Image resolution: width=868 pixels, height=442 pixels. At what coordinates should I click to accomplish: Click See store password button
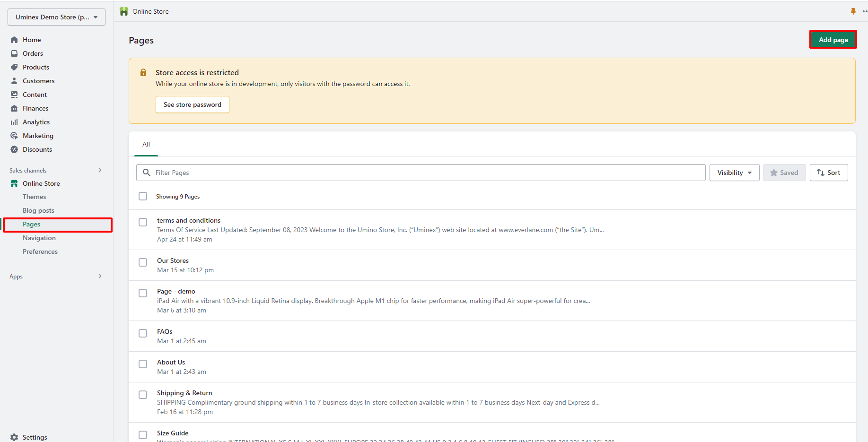[193, 104]
